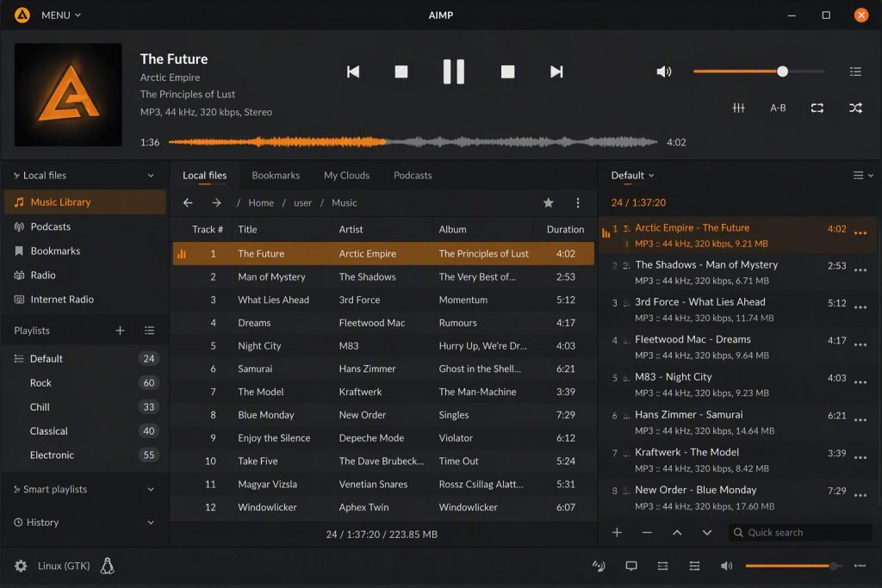This screenshot has height=588, width=882.
Task: Click the Music breadcrumb
Action: (x=345, y=203)
